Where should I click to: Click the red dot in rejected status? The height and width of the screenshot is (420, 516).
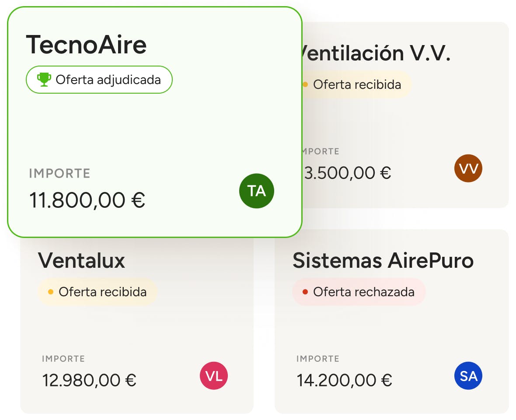click(305, 292)
